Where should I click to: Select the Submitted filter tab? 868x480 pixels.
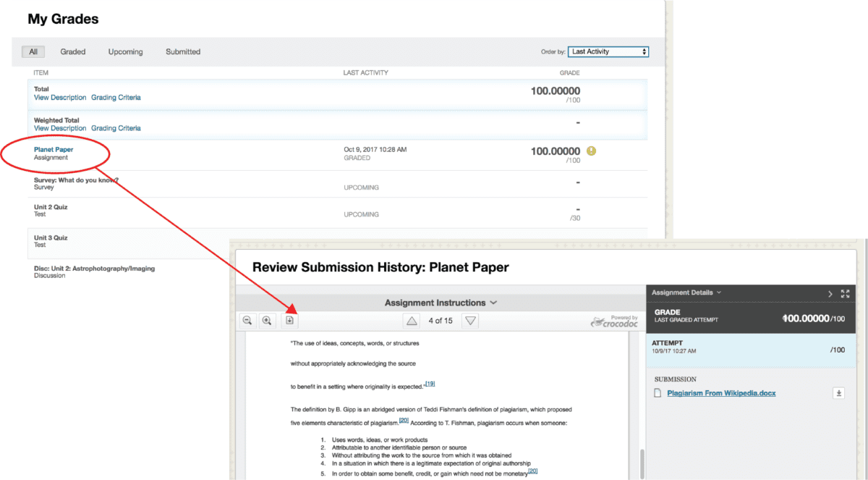pos(183,52)
